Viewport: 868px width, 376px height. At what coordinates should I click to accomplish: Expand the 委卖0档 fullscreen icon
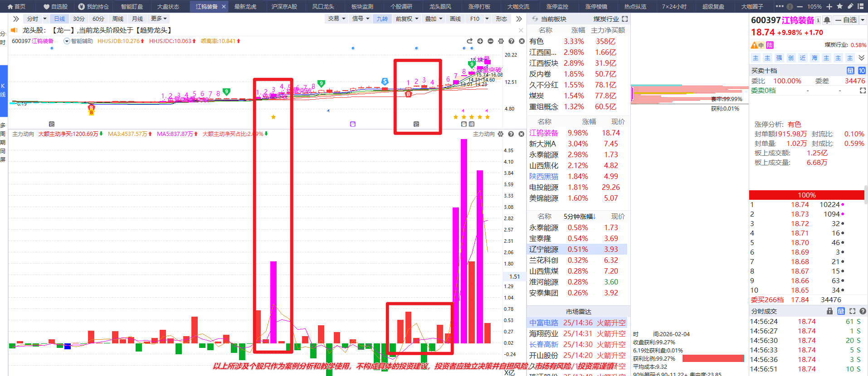click(x=863, y=91)
